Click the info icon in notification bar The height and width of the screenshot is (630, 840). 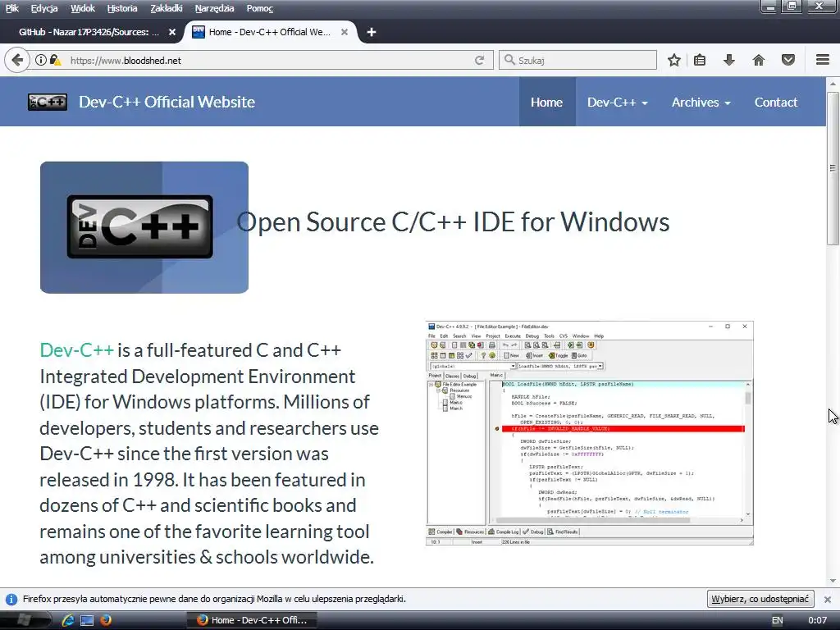(x=11, y=599)
